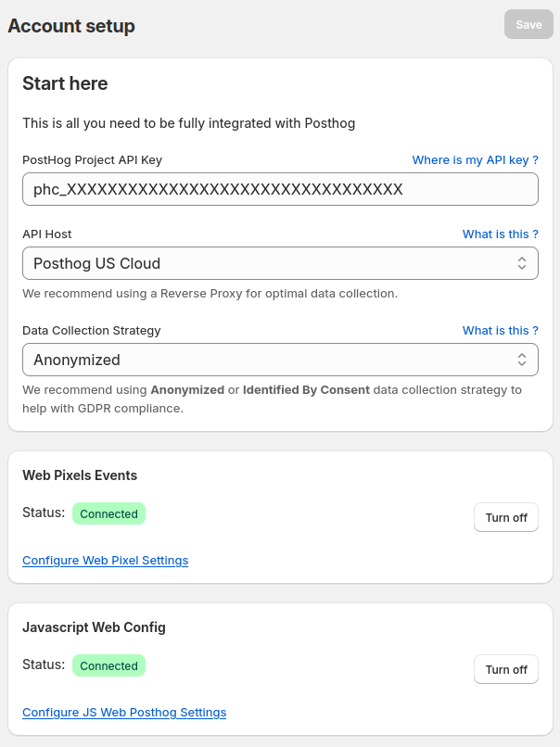Click the 'Account setup' page title

click(x=71, y=26)
